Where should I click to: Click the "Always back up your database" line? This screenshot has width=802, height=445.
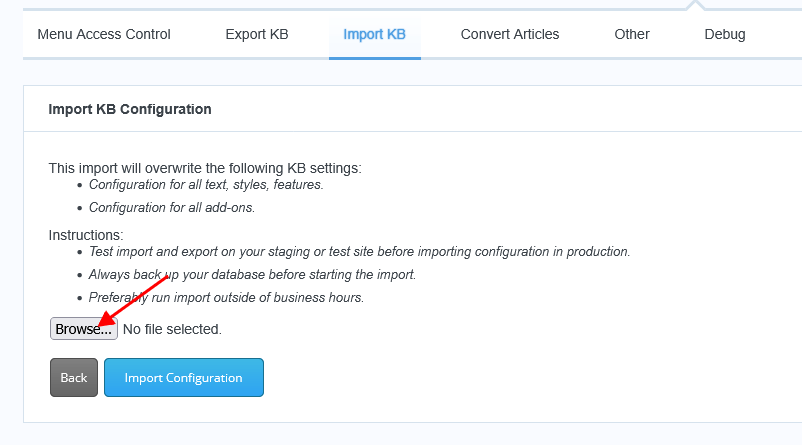point(252,275)
